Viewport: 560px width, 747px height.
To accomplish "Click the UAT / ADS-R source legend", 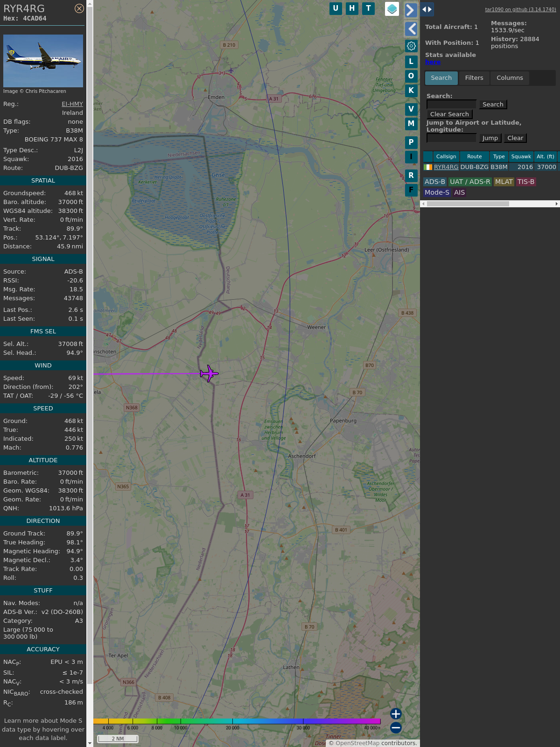I will [470, 182].
